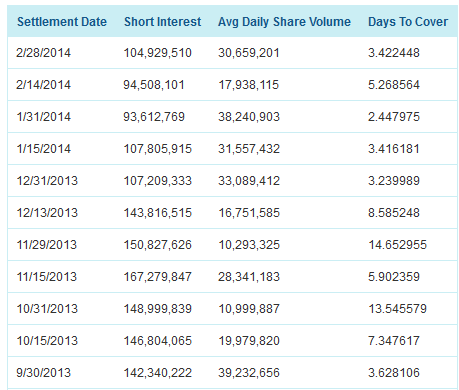Select the 2/28/2014 settlement date cell
Screen dimensions: 459x390
pos(44,53)
